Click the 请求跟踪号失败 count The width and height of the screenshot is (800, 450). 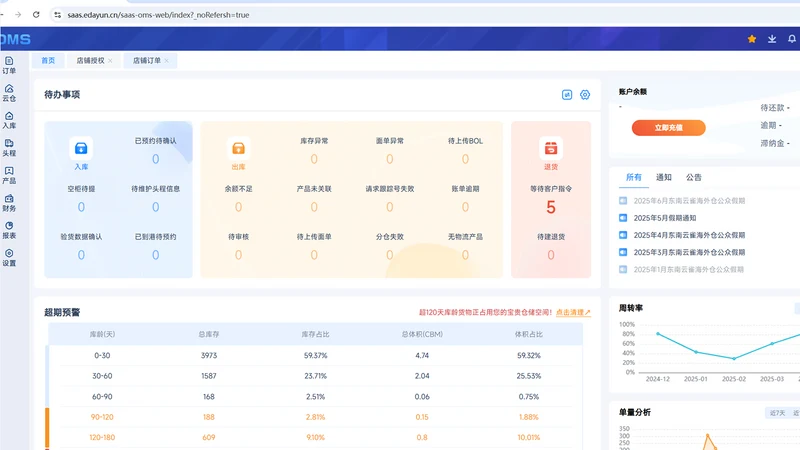[390, 207]
